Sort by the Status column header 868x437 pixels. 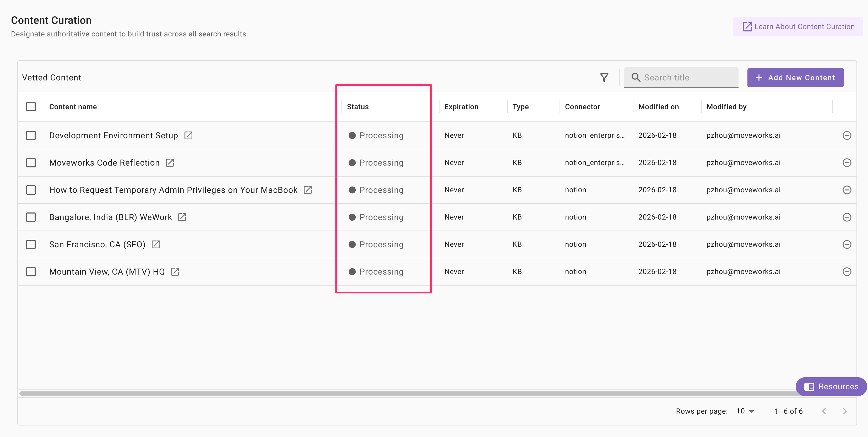tap(357, 107)
